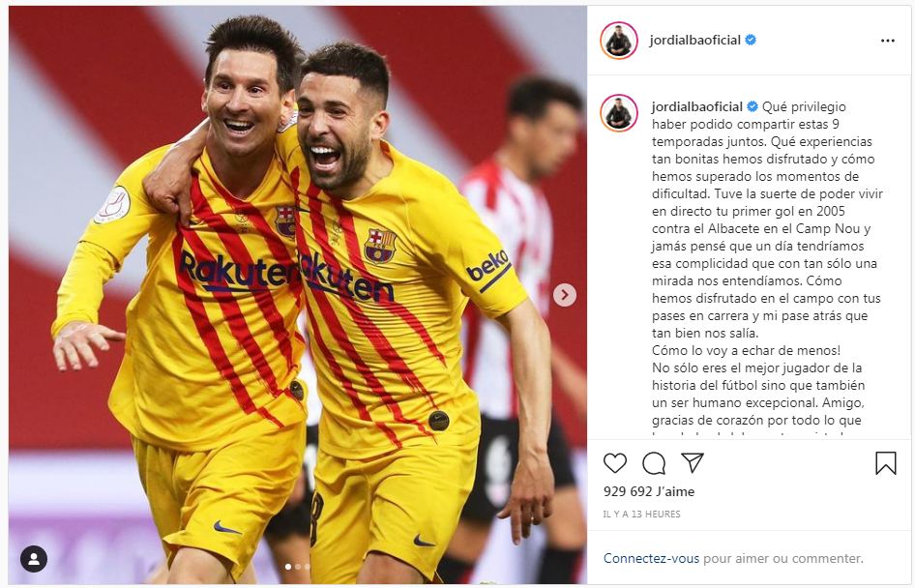Click the Connectez-vous login link
This screenshot has height=588, width=915.
coord(651,558)
